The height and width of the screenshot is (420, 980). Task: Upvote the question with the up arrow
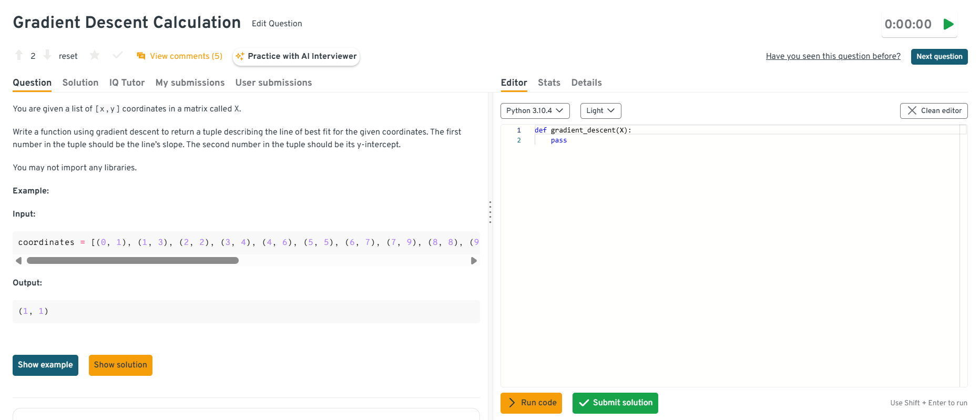(19, 55)
